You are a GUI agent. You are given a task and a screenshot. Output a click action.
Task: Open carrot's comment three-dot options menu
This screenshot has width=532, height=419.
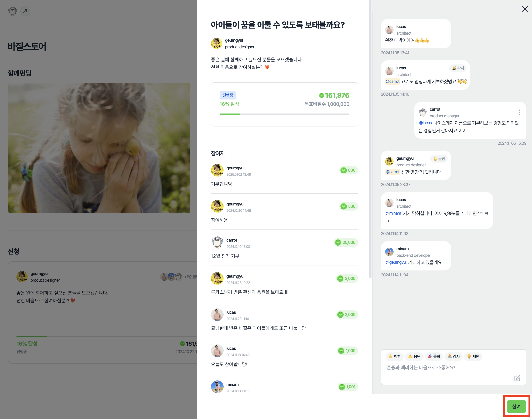click(520, 112)
